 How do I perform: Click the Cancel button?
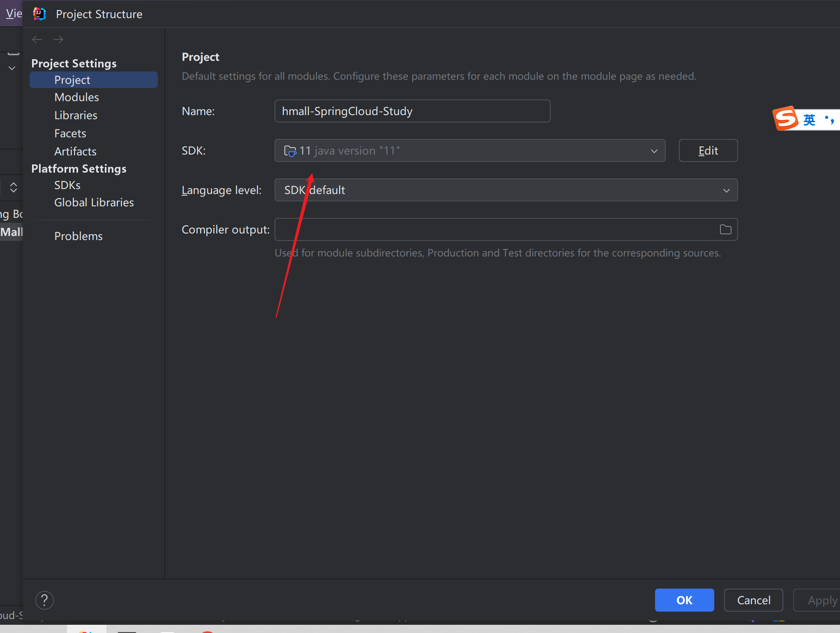[753, 601]
